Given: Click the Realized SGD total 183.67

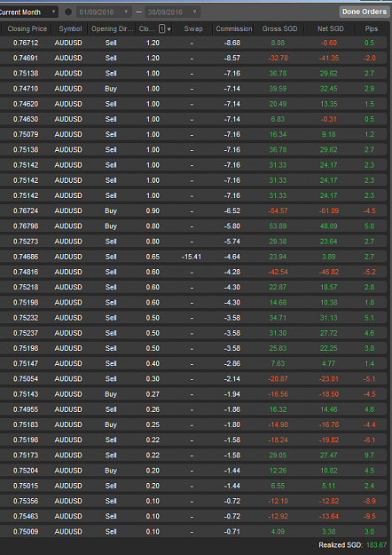Looking at the screenshot, I should pyautogui.click(x=376, y=545).
